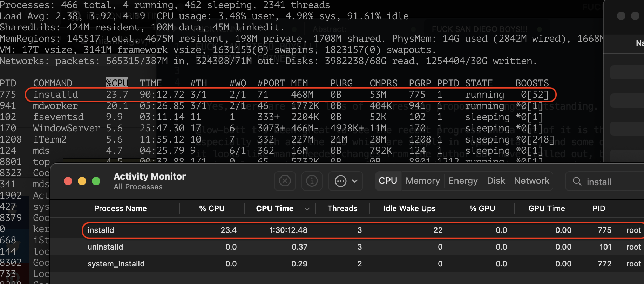Select the installd process row
Image resolution: width=644 pixels, height=284 pixels.
coord(245,230)
